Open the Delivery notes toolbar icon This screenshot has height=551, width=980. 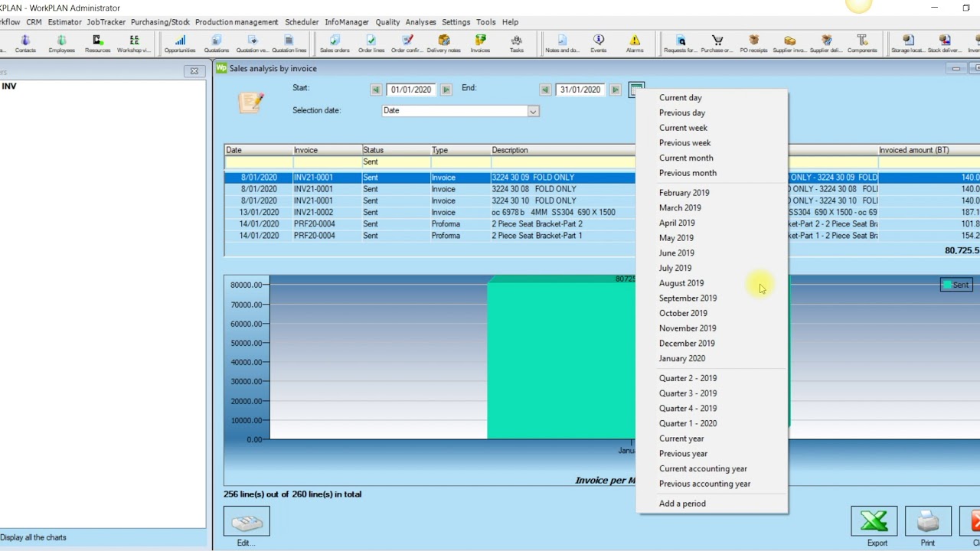coord(444,44)
